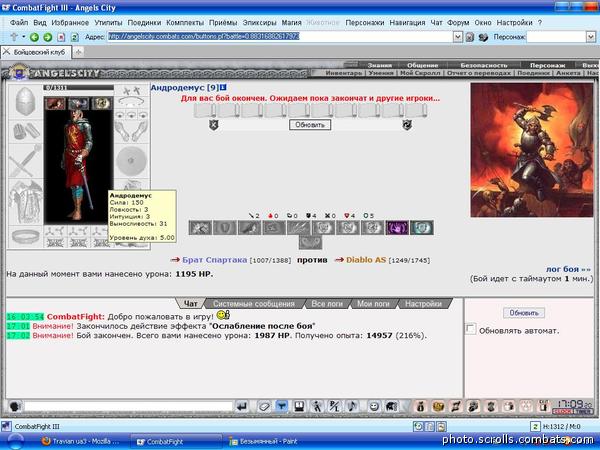
Task: Open the small dropdown arrow beside the up arrow
Action: coord(23,37)
